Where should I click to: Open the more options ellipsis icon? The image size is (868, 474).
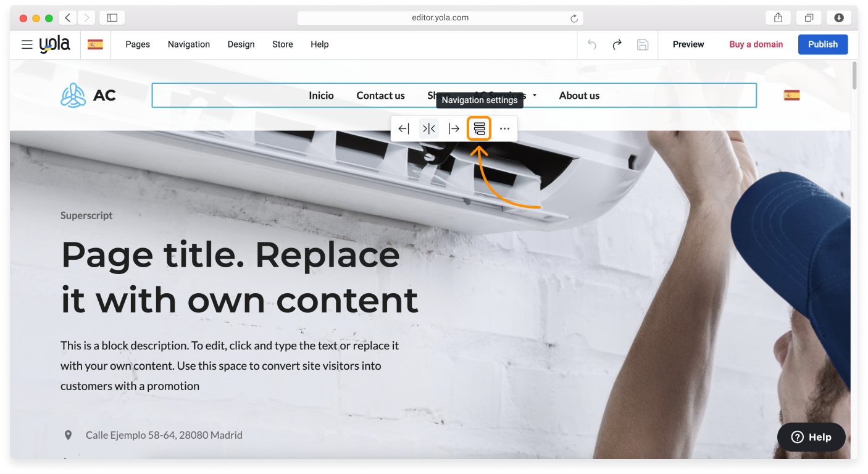coord(504,128)
